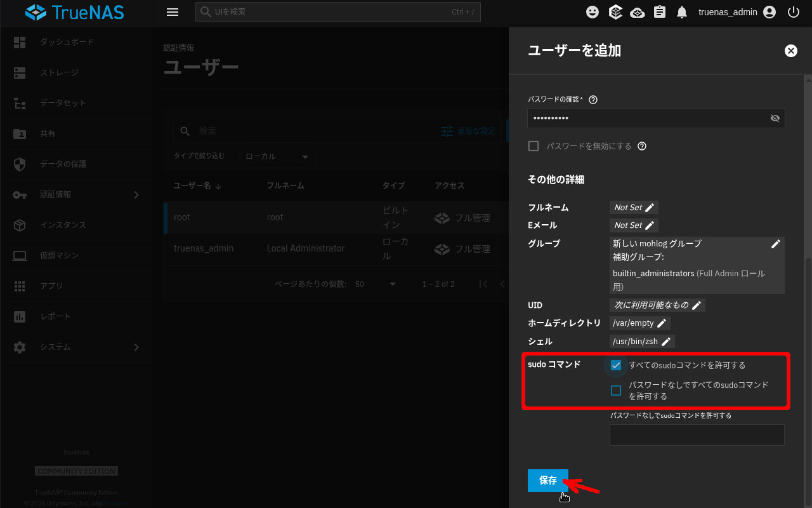Toggle the password visibility eye icon
Screen dimensions: 812x508
(775, 118)
